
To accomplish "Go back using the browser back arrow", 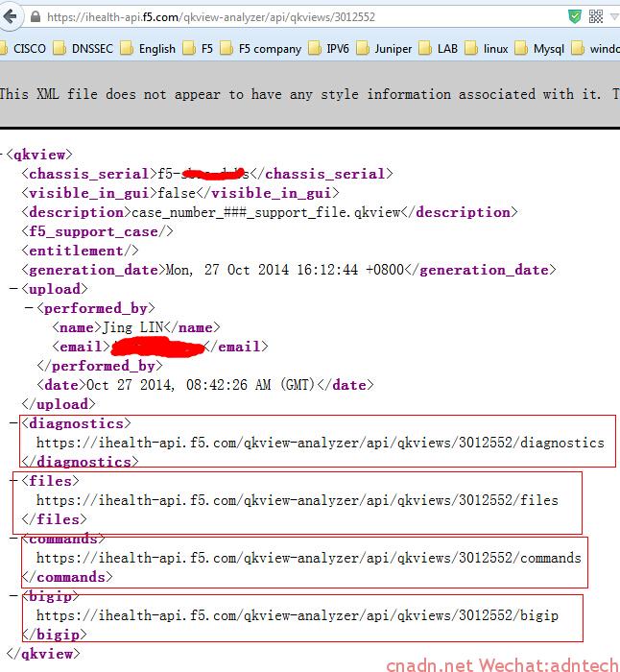I will (x=10, y=16).
